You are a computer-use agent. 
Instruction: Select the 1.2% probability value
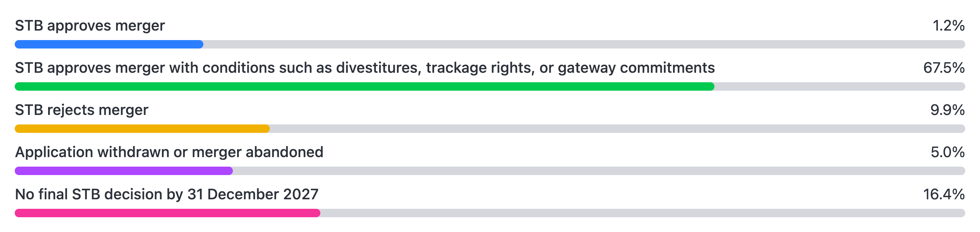coord(948,26)
